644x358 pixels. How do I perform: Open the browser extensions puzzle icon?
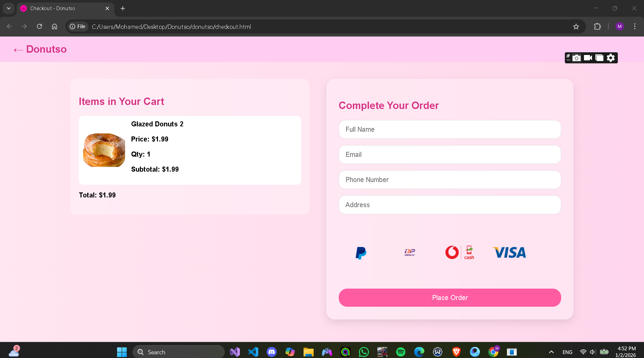[598, 26]
